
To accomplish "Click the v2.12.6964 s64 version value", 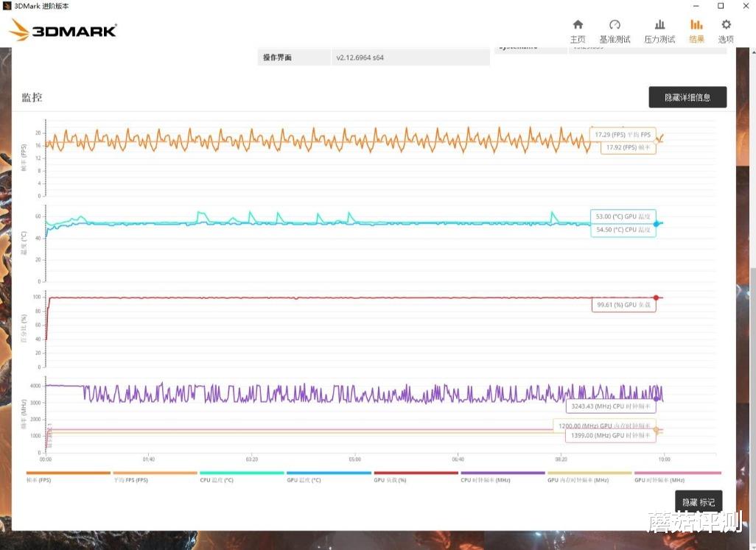I will (x=360, y=57).
